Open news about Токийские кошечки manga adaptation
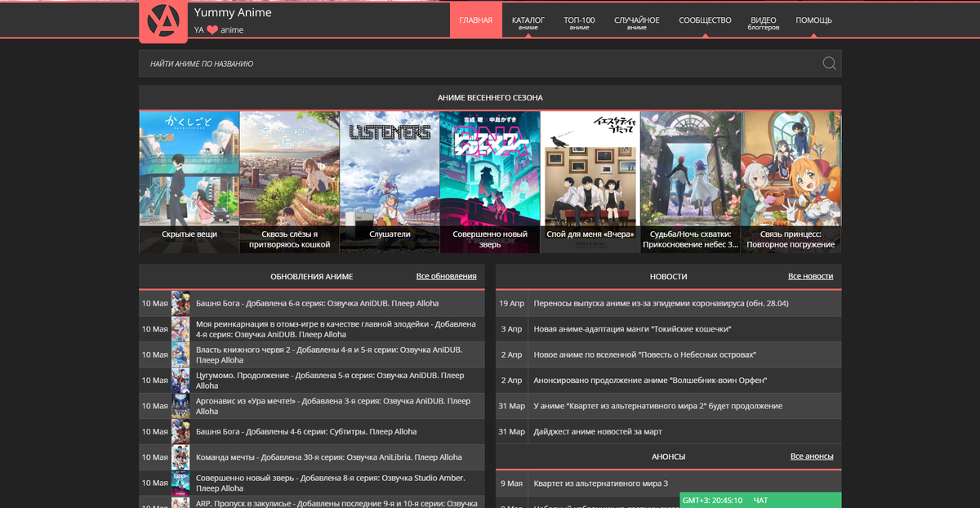Screen dimensions: 980x508 (x=632, y=328)
